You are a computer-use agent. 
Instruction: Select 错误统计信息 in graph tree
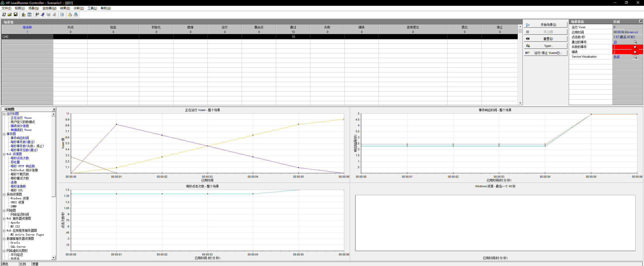click(x=20, y=126)
